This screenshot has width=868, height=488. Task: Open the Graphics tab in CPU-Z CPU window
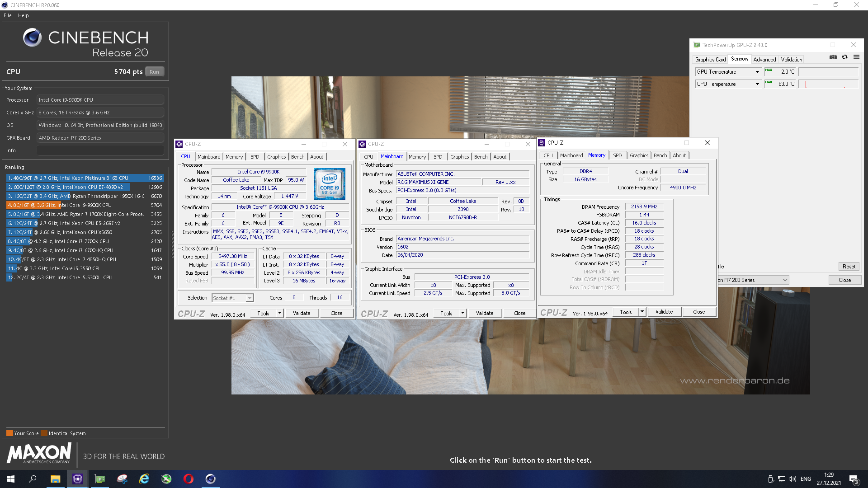276,157
